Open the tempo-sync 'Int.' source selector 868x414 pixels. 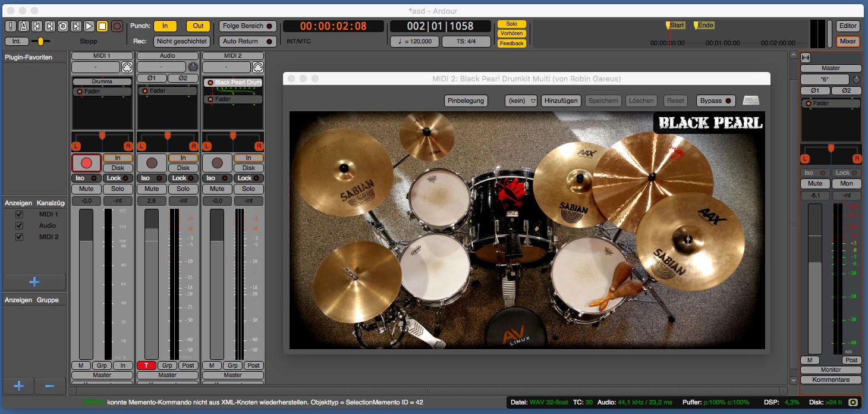point(17,42)
